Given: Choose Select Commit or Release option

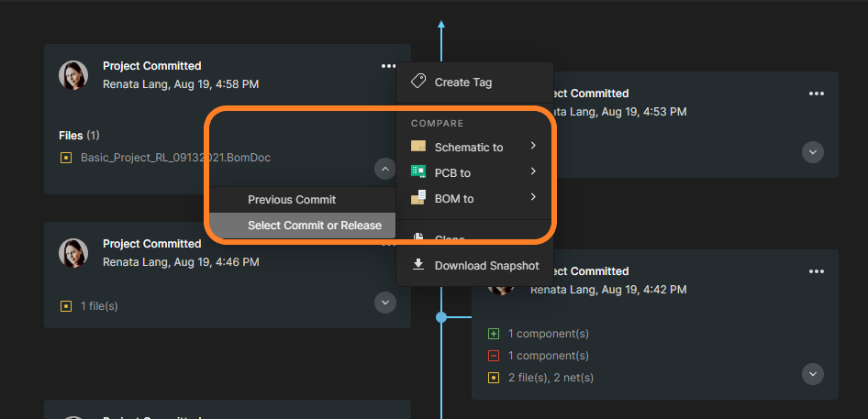Looking at the screenshot, I should click(315, 226).
